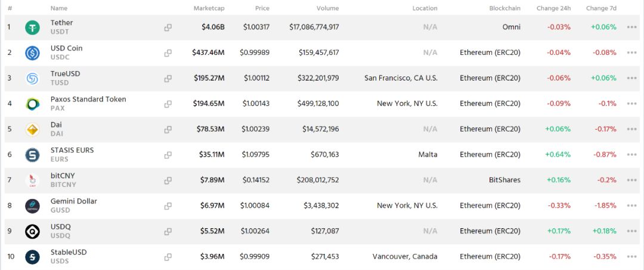Viewport: 644px width, 270px height.
Task: Click the USD Coin logo icon
Action: coord(32,53)
